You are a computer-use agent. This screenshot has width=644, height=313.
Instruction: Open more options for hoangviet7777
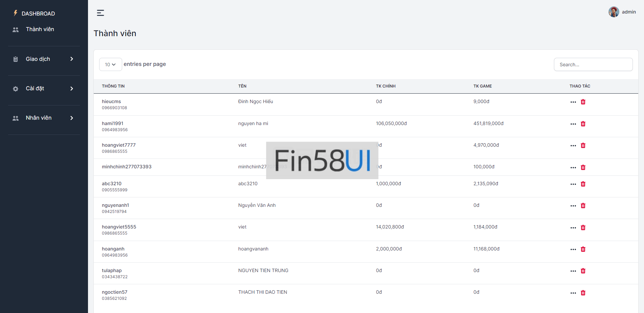click(x=573, y=146)
